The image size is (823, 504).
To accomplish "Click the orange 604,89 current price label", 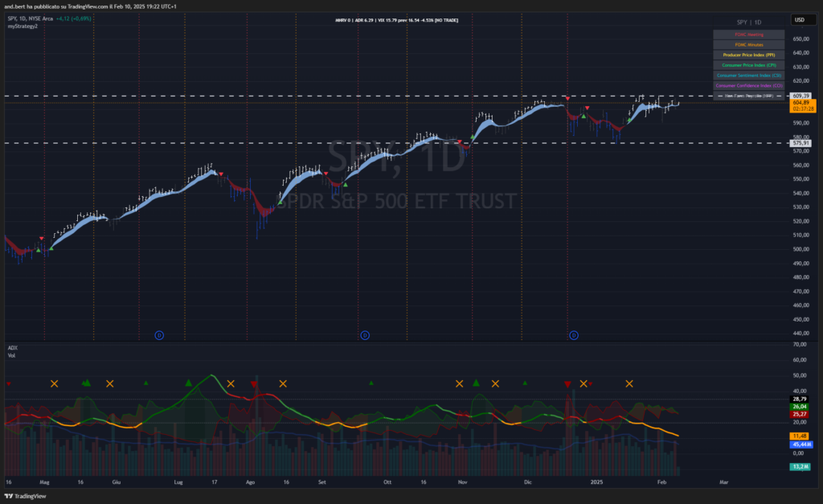I will pyautogui.click(x=800, y=103).
